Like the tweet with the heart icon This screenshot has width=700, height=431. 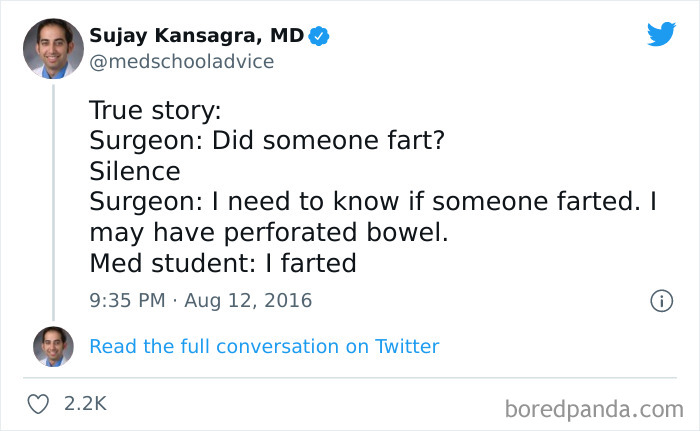coord(40,404)
